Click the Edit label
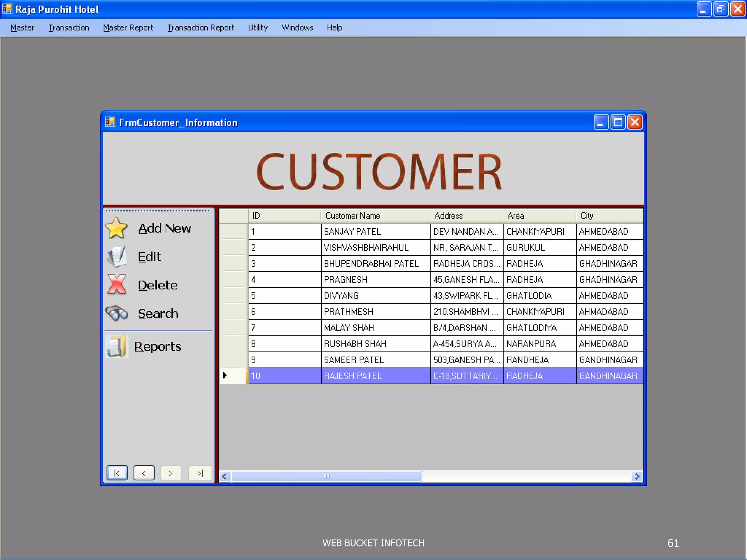 click(150, 257)
